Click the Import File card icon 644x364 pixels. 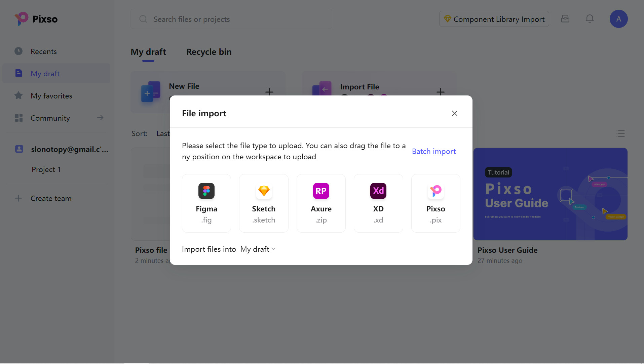(322, 88)
